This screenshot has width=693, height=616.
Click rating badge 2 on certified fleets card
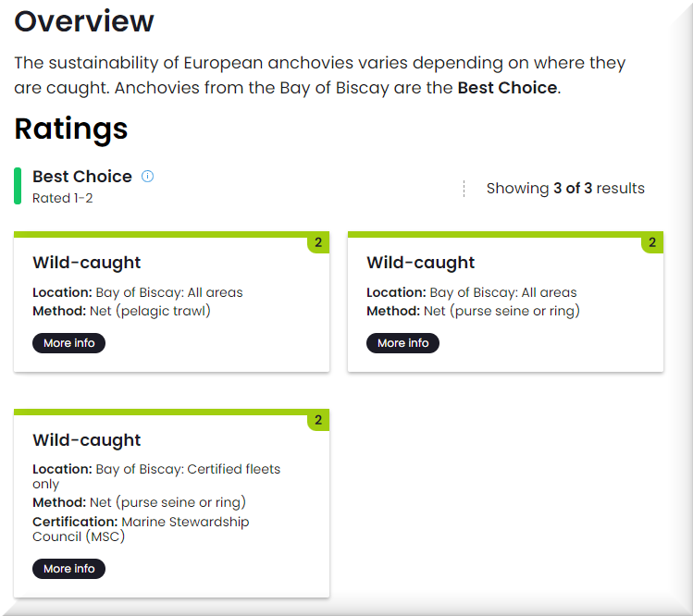pos(318,421)
